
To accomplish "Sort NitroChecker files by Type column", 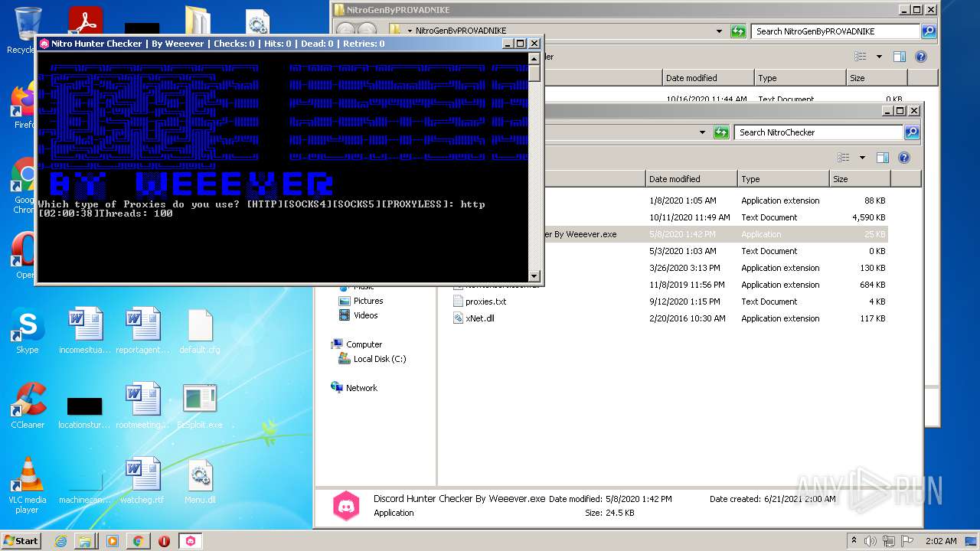I will tap(783, 179).
